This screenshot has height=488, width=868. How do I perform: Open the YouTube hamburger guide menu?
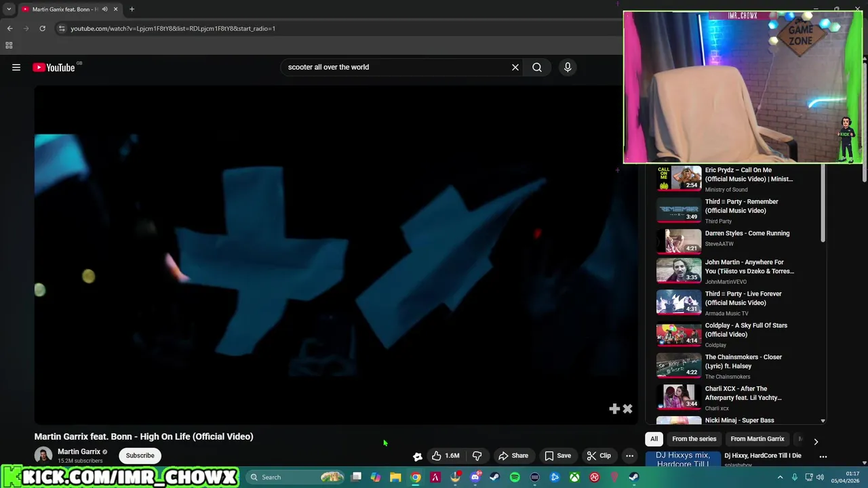click(16, 67)
